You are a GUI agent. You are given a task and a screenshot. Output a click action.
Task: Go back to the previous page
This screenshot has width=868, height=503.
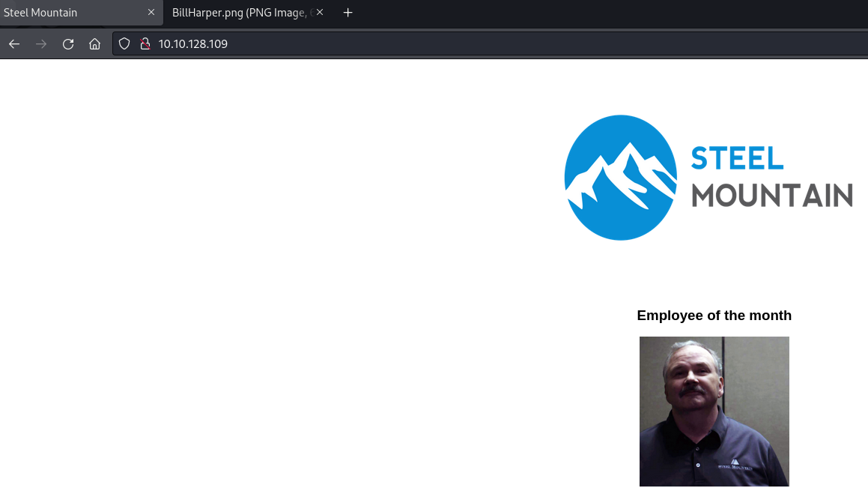point(14,43)
